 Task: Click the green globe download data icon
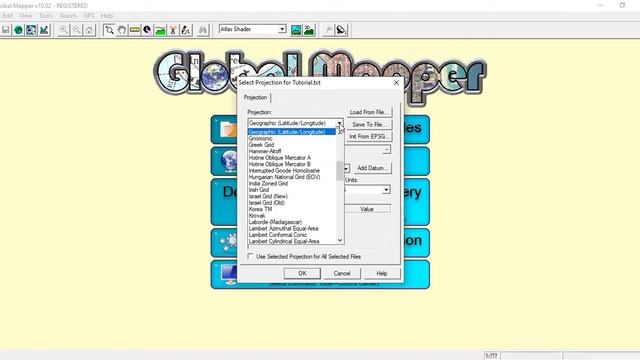pyautogui.click(x=18, y=30)
